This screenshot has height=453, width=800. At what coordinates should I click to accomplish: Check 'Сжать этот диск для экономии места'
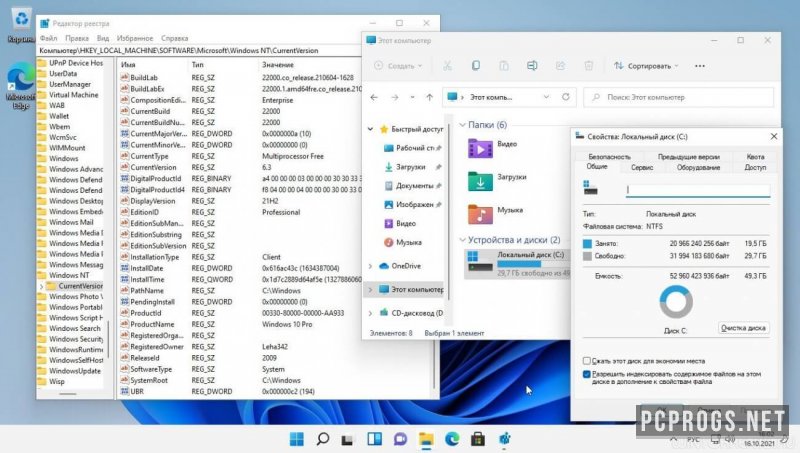point(587,361)
